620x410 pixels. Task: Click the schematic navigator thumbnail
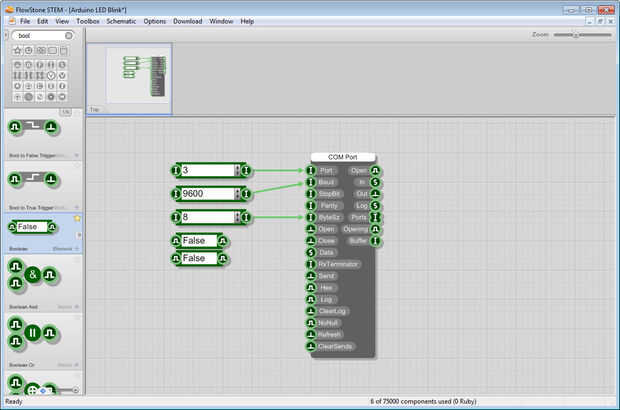click(129, 79)
